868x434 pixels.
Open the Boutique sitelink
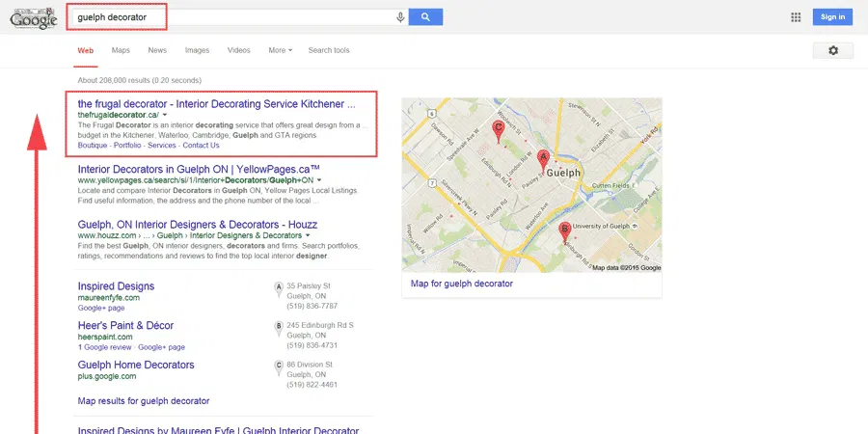[93, 146]
